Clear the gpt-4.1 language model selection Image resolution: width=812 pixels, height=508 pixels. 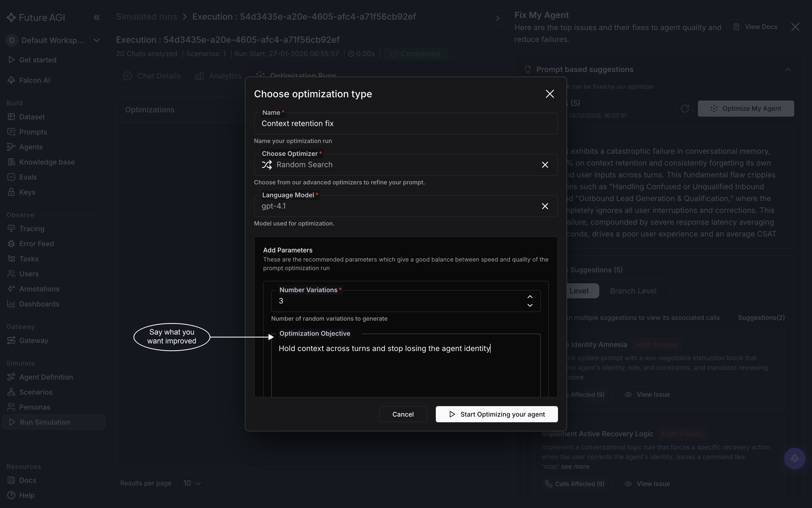545,206
